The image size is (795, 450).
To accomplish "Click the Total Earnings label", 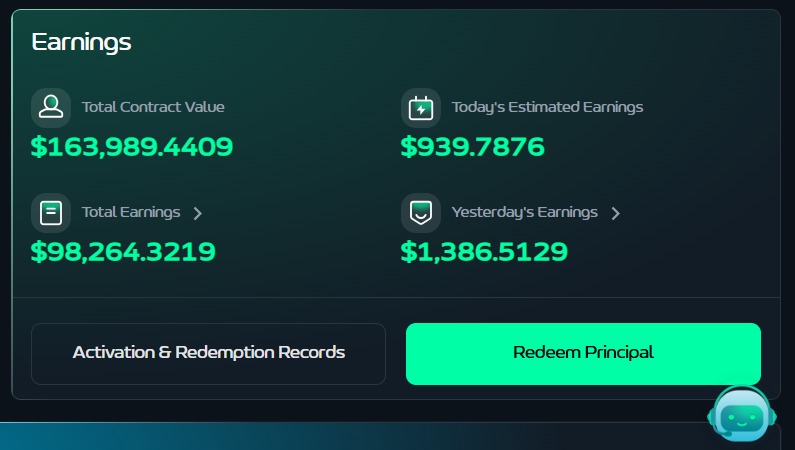I will 131,212.
